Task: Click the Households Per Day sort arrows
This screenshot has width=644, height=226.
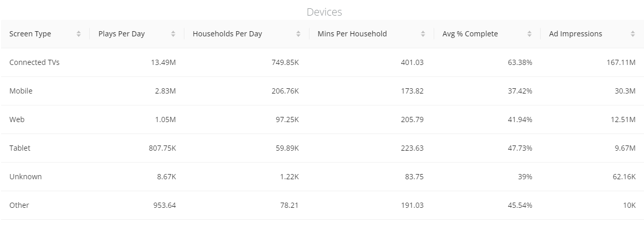Action: coord(298,34)
